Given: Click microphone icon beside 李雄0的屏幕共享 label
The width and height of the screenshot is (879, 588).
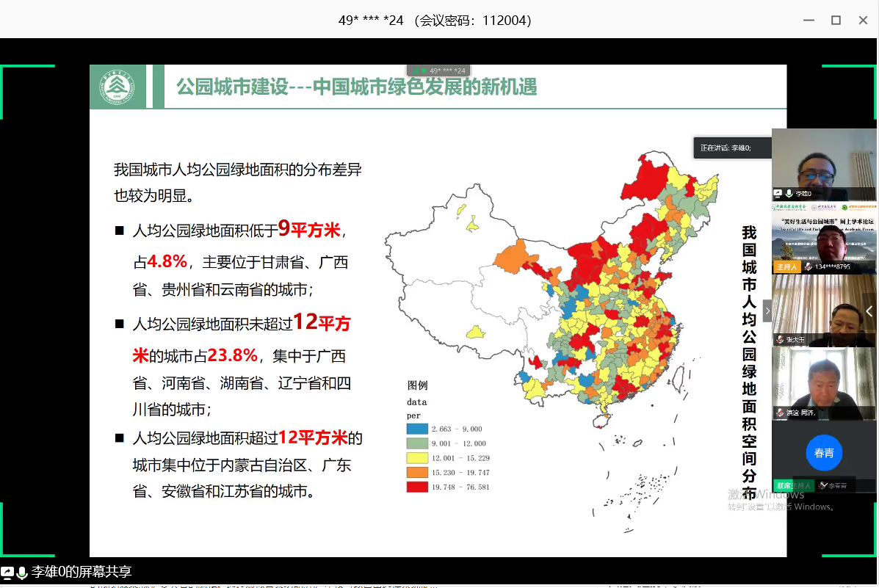Looking at the screenshot, I should (x=22, y=573).
